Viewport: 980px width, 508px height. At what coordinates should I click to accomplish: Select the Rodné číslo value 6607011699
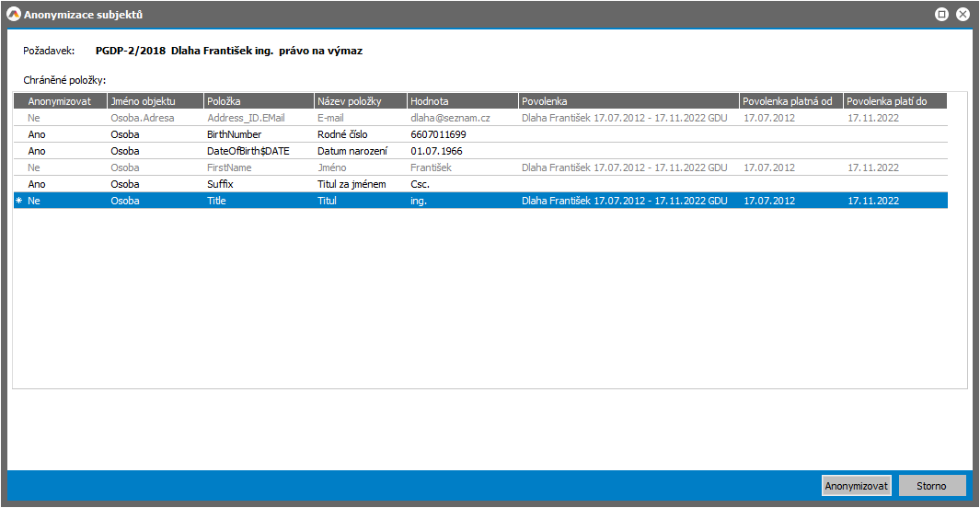438,134
